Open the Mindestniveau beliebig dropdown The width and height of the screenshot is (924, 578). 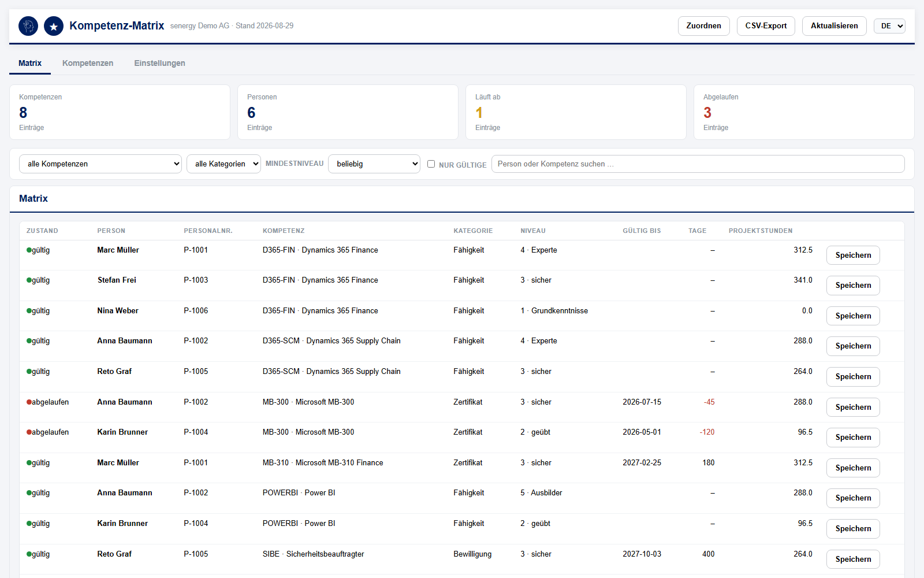374,164
